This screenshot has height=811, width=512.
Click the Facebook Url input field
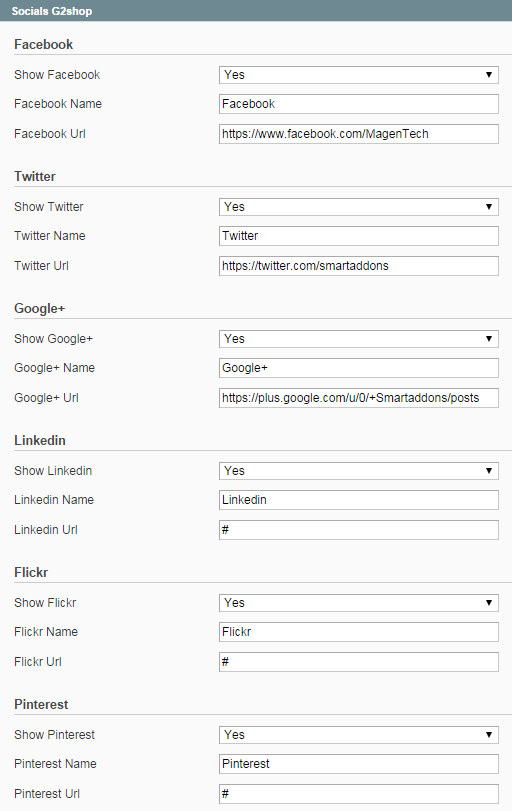click(358, 134)
